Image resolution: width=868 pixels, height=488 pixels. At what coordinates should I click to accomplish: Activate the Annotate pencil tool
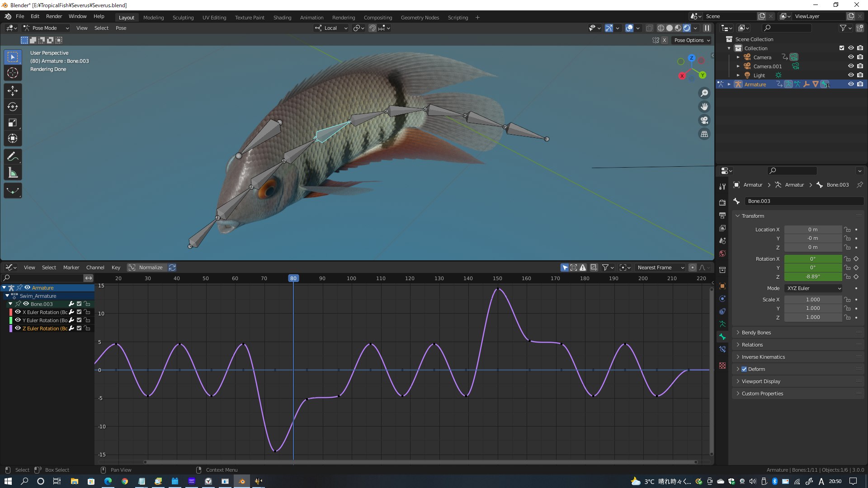(x=13, y=157)
